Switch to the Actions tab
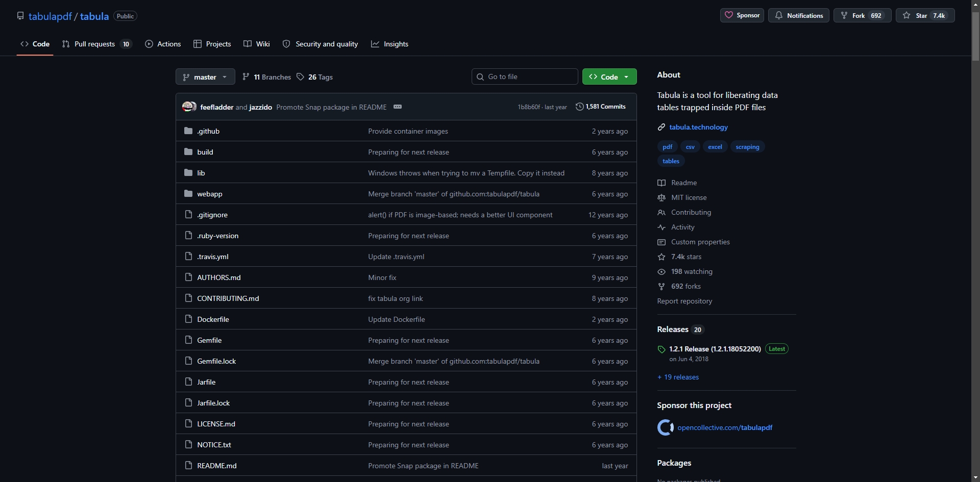Viewport: 980px width, 482px height. (x=163, y=44)
